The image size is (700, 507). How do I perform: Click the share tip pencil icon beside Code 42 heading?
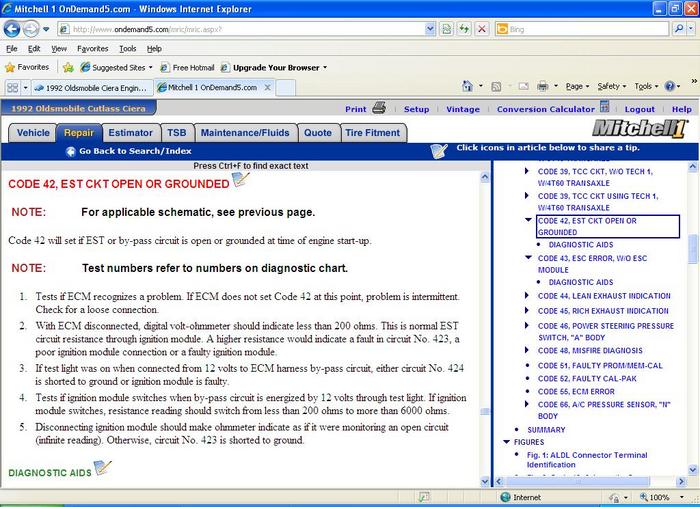coord(240,180)
